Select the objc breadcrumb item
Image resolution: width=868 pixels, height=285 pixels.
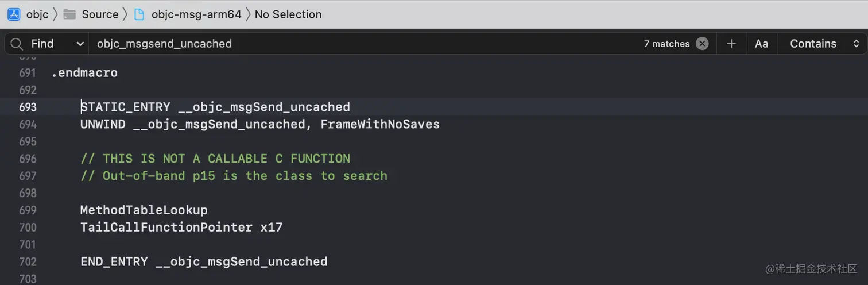point(37,14)
